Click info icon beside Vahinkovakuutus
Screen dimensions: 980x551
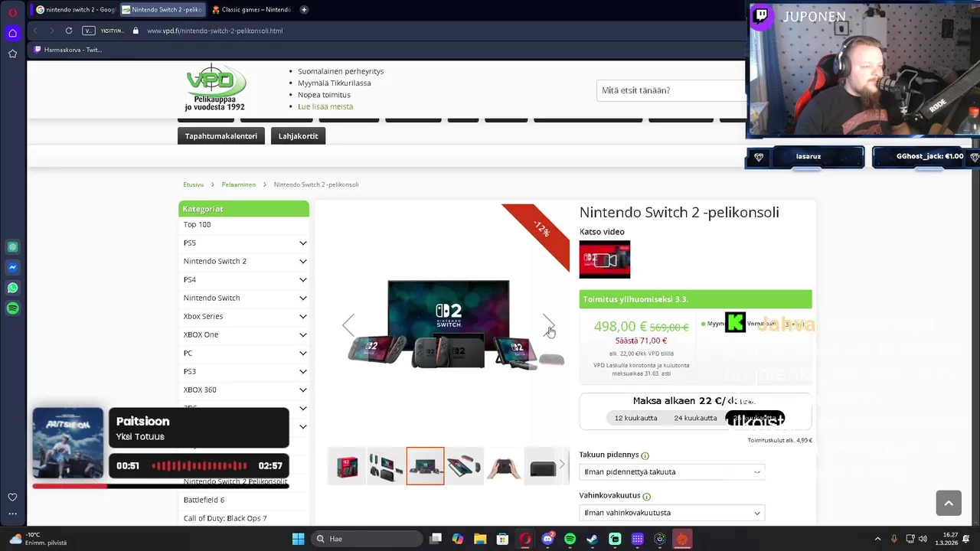tap(646, 496)
